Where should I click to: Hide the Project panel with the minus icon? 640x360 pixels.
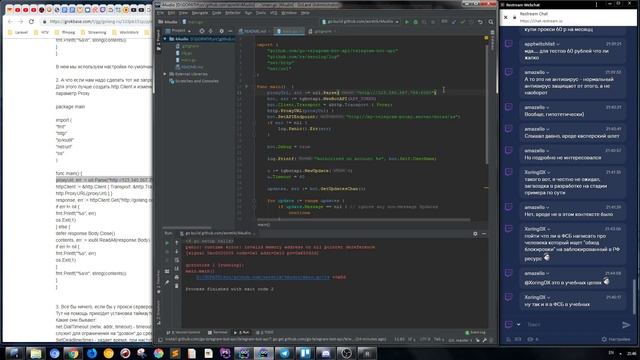[230, 31]
